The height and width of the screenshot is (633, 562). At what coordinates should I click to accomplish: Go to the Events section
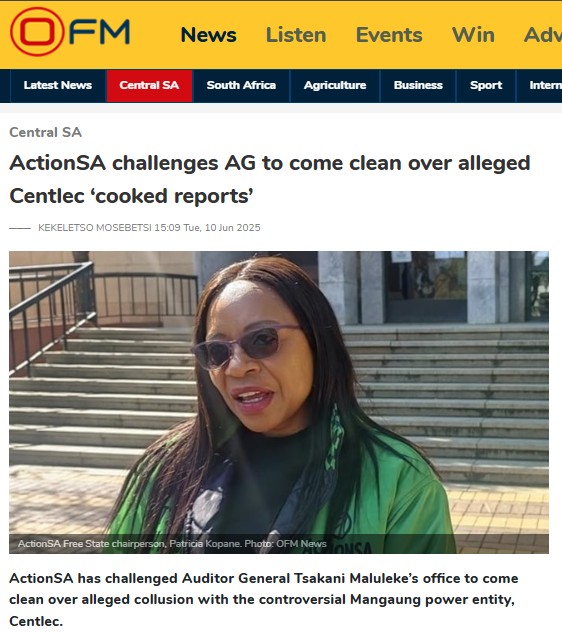click(389, 35)
